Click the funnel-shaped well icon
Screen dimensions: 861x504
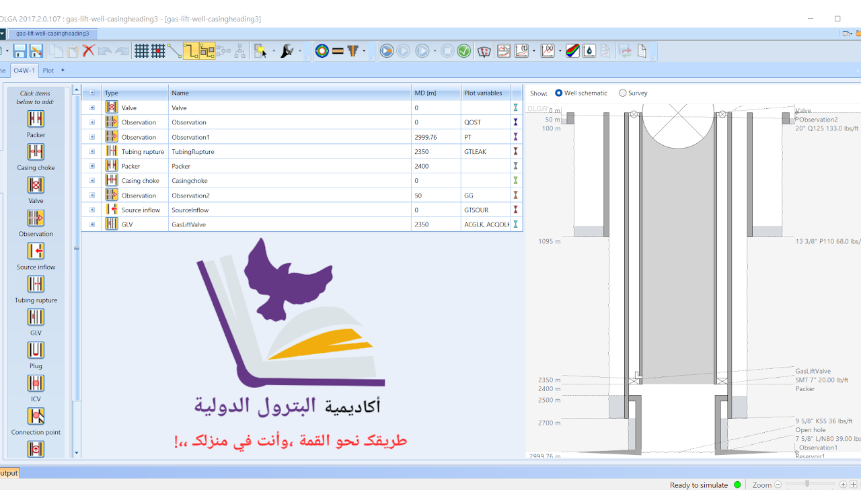(x=353, y=51)
